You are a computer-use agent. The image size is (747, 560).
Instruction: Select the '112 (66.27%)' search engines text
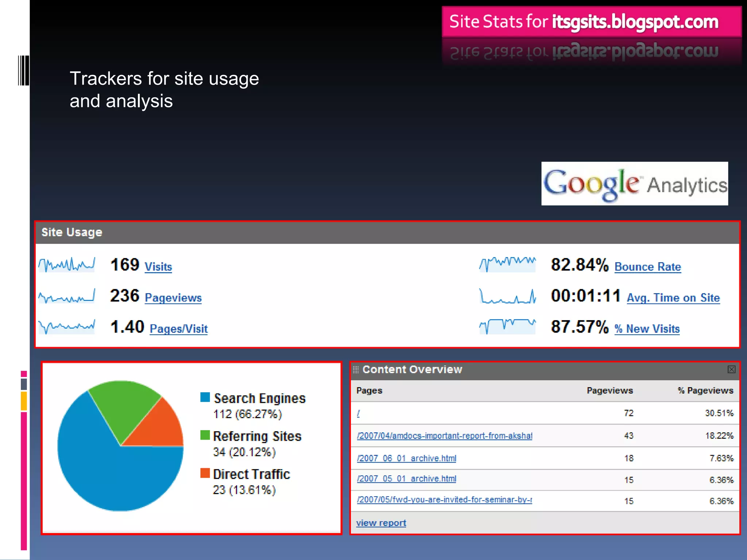click(x=248, y=414)
